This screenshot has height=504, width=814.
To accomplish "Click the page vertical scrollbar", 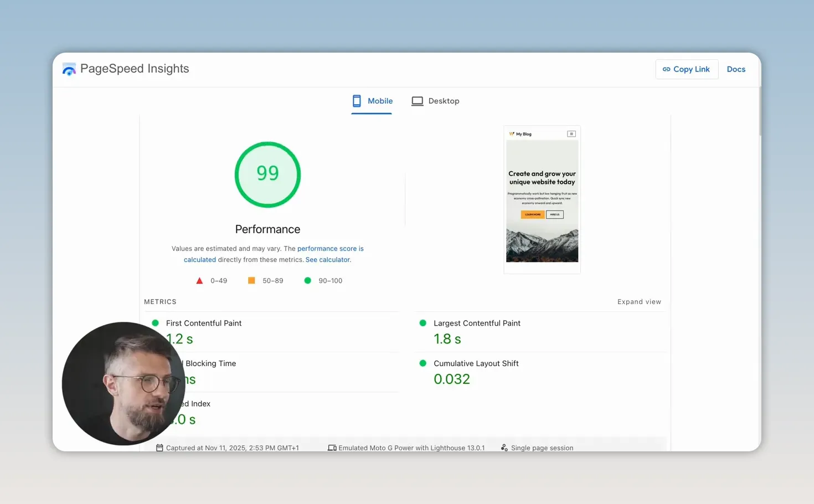I will (x=760, y=111).
